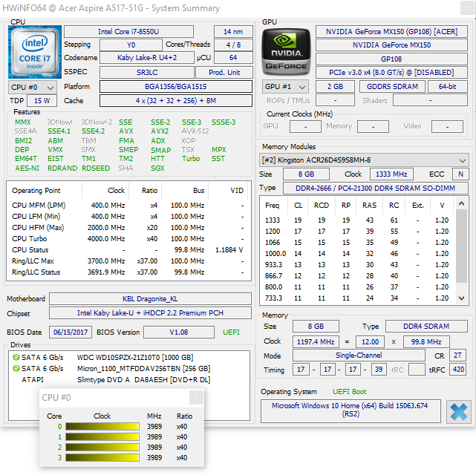Screen dimensions: 476x475
Task: Click the blue X close icon button
Action: click(x=459, y=412)
